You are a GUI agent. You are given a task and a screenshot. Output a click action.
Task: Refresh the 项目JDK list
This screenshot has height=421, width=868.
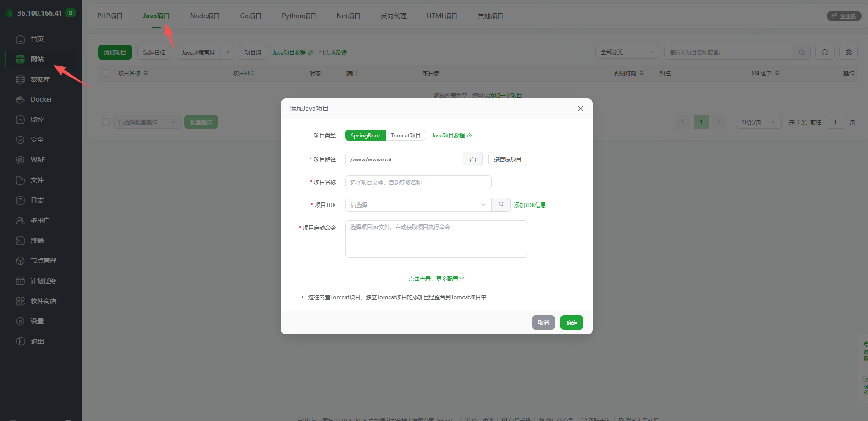pos(500,204)
